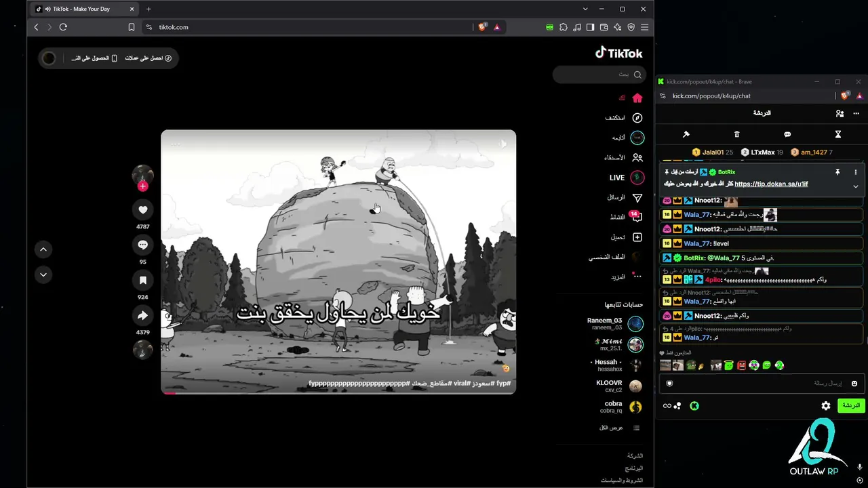This screenshot has height=488, width=868.
Task: Click the TikTok logo
Action: 618,53
